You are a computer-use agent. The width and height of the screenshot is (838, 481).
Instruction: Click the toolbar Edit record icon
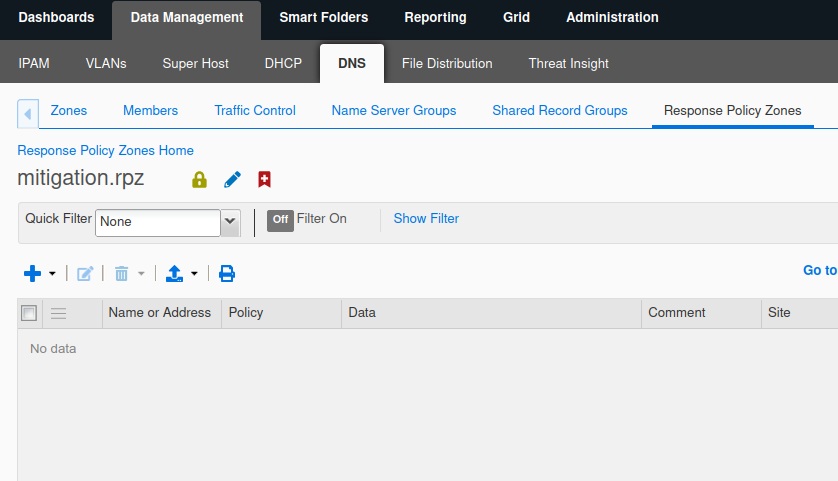85,273
